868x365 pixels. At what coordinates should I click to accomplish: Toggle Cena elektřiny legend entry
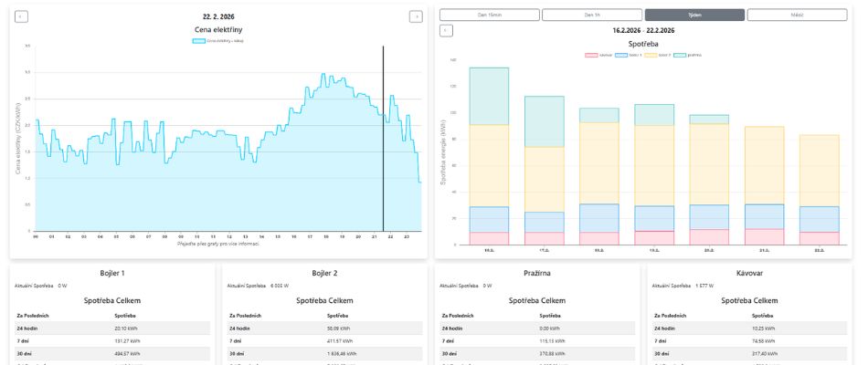coord(218,40)
